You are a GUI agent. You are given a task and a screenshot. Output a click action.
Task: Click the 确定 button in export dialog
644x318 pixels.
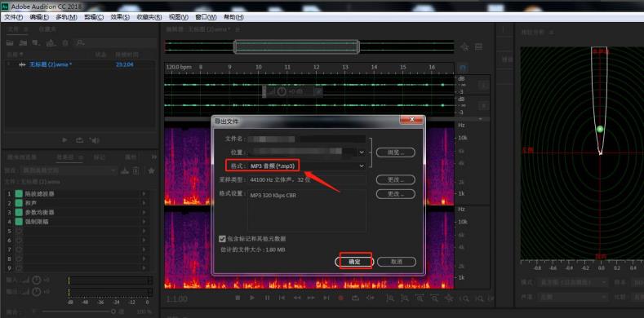354,262
